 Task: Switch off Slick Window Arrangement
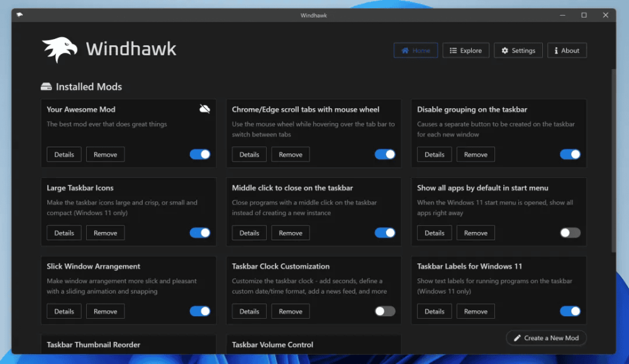[x=200, y=311]
